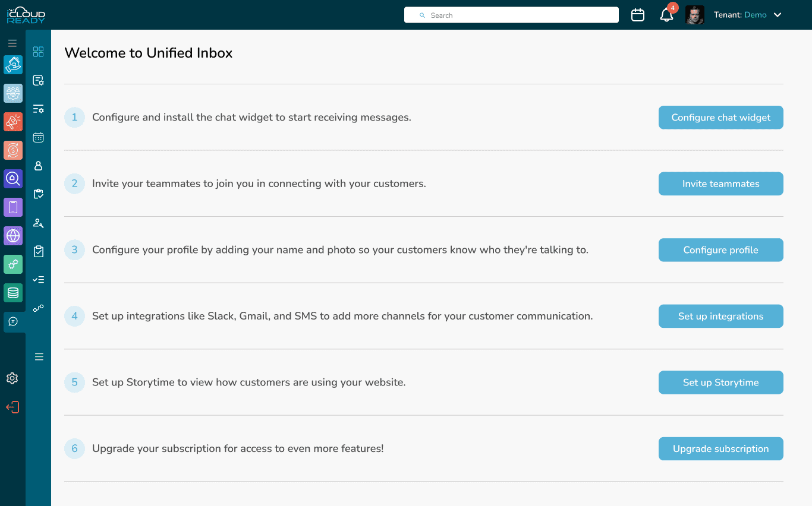
Task: Open the list filter settings icon
Action: 39,109
